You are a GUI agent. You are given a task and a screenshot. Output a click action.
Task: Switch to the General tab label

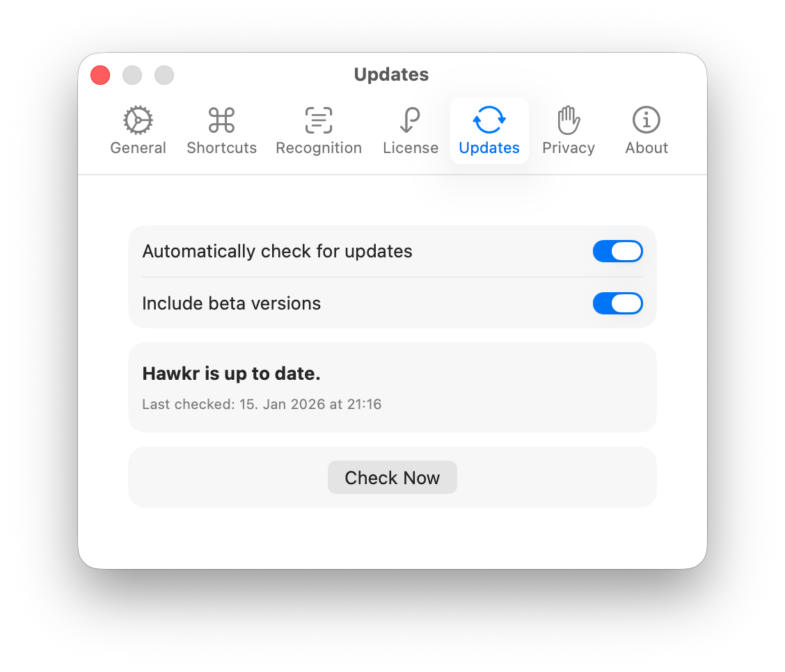click(x=138, y=148)
